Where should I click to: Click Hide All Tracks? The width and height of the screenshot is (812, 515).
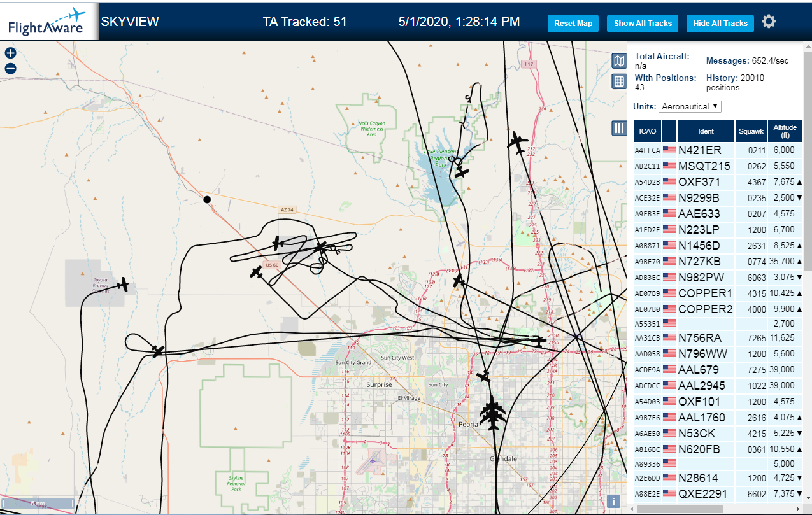point(720,24)
